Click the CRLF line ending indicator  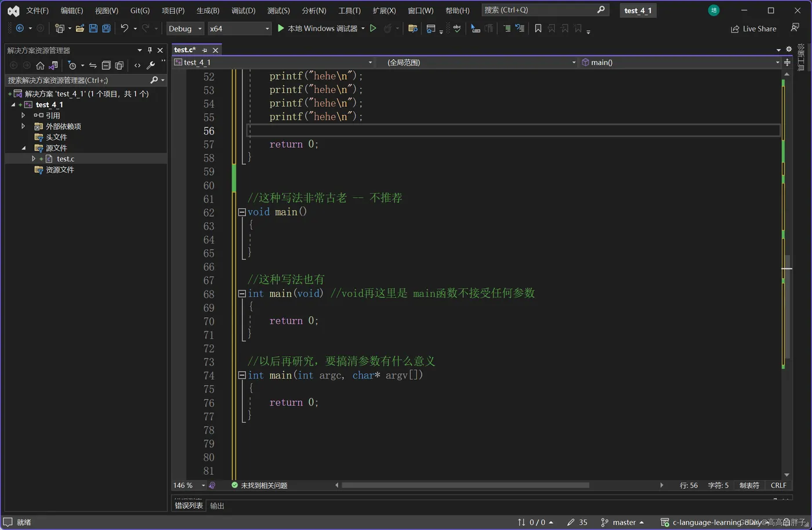pos(778,485)
